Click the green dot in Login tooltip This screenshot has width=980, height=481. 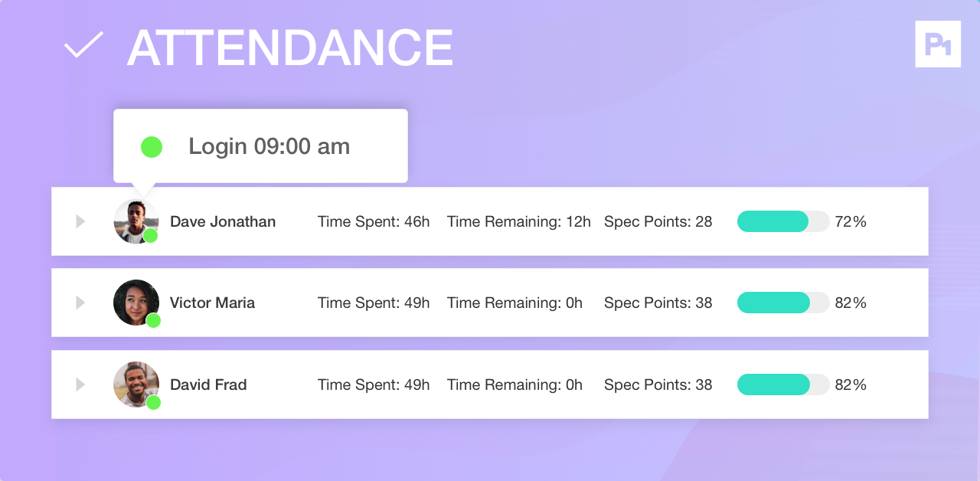click(x=152, y=147)
